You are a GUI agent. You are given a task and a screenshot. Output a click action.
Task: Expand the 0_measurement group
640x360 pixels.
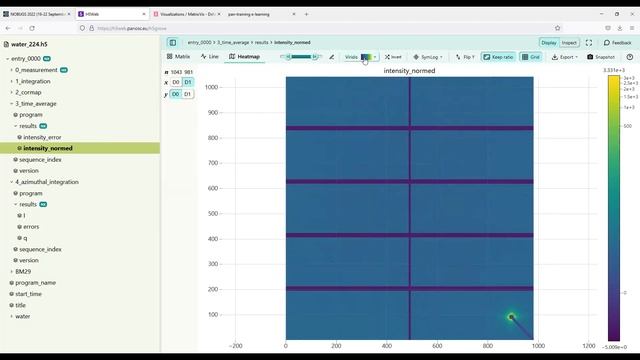pyautogui.click(x=11, y=70)
